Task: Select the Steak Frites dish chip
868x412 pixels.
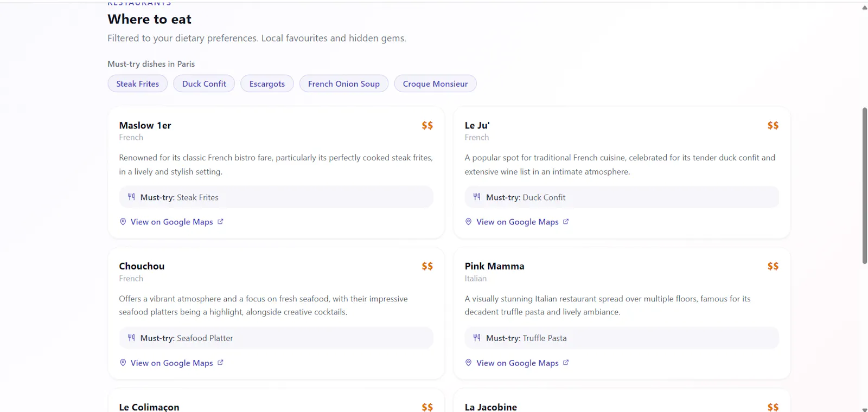Action: [137, 83]
